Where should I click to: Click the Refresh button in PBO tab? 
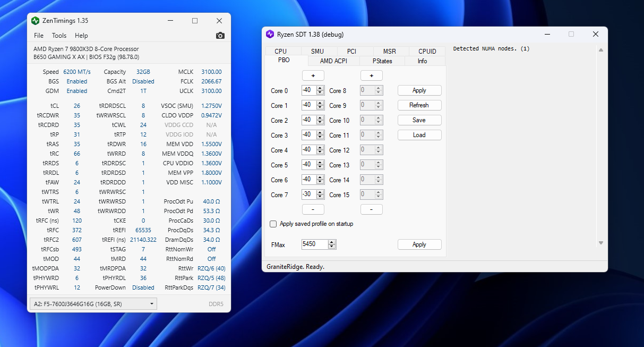[x=419, y=105]
